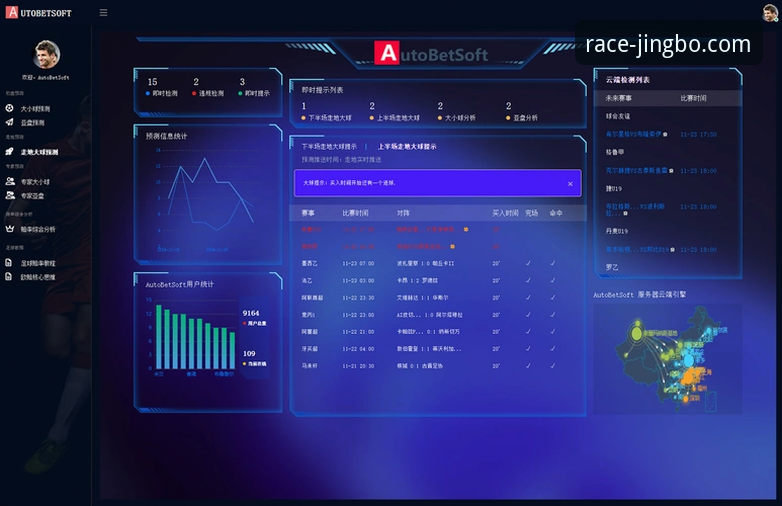Dismiss the purple 大球提示 banner with X
Screen dimensions: 782x506
click(x=570, y=184)
